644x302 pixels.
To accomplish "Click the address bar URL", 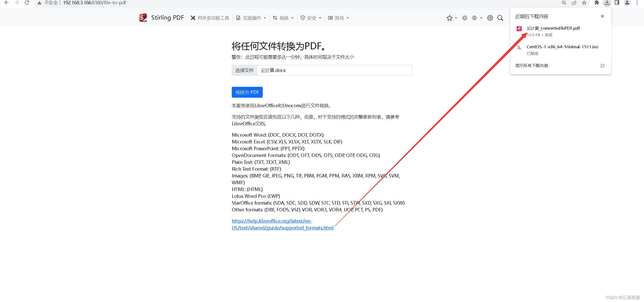I will [x=94, y=3].
